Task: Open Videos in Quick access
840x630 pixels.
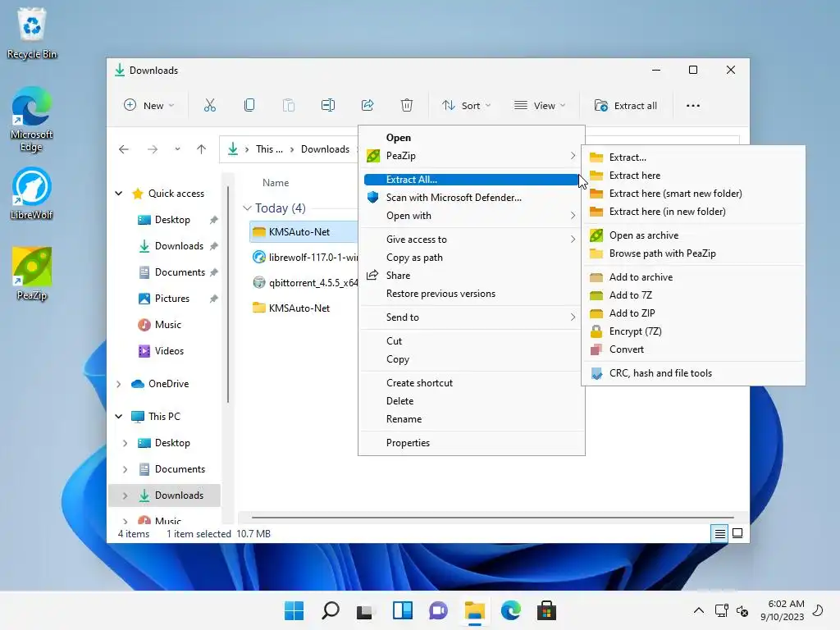Action: pyautogui.click(x=169, y=351)
